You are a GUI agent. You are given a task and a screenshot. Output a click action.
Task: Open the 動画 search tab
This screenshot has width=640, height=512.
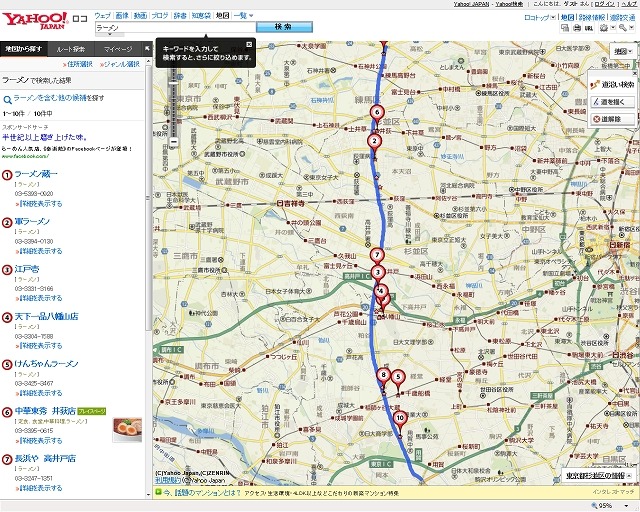[140, 16]
